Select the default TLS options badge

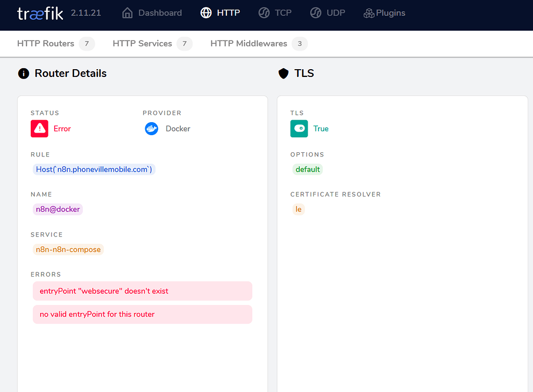coord(308,169)
